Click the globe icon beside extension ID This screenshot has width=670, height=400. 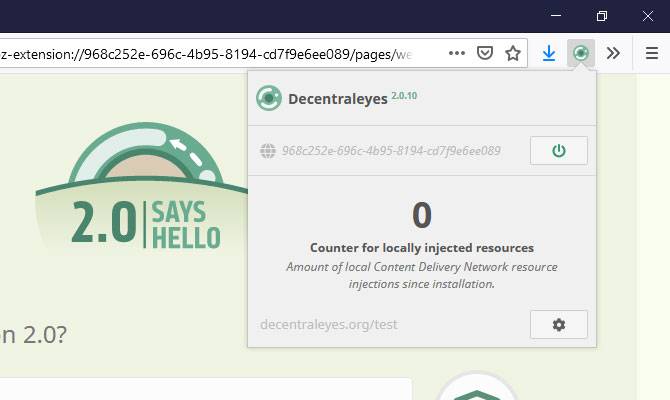pos(268,150)
